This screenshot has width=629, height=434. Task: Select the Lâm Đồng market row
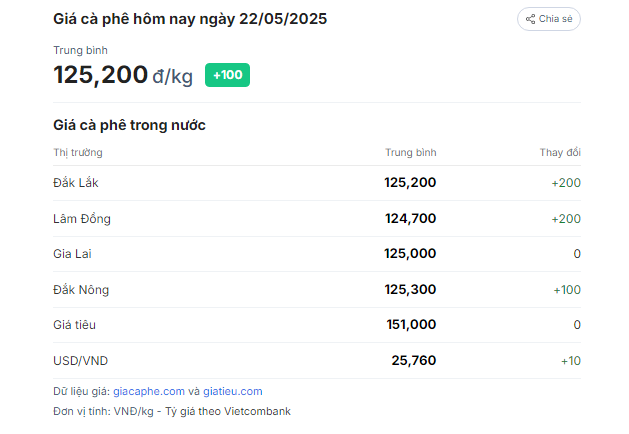click(317, 219)
